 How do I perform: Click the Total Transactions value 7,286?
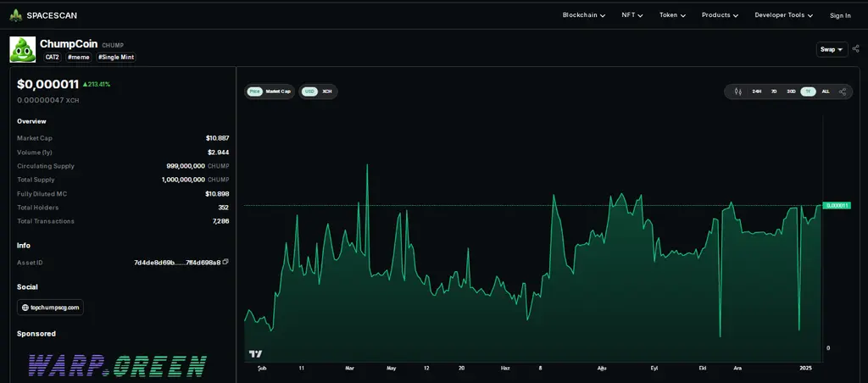[x=221, y=221]
